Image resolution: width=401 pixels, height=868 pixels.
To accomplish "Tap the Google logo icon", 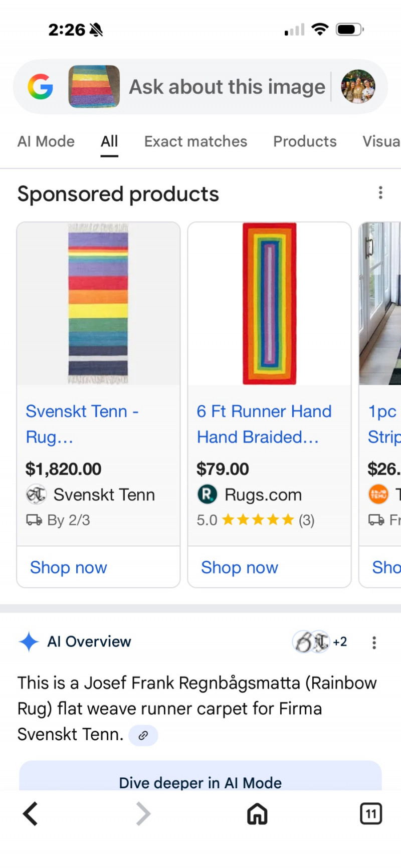I will click(41, 87).
